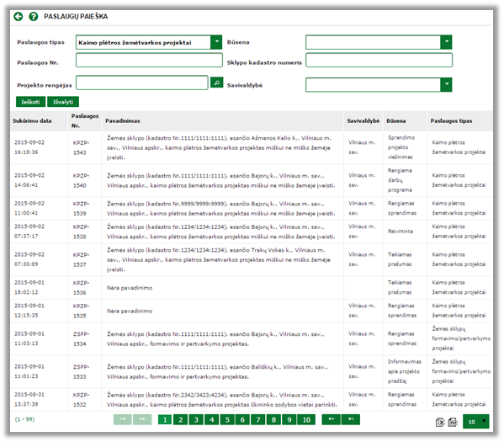Screen dimensions: 504x442
Task: Focus the Paslaugos Nr. input field
Action: coord(149,60)
